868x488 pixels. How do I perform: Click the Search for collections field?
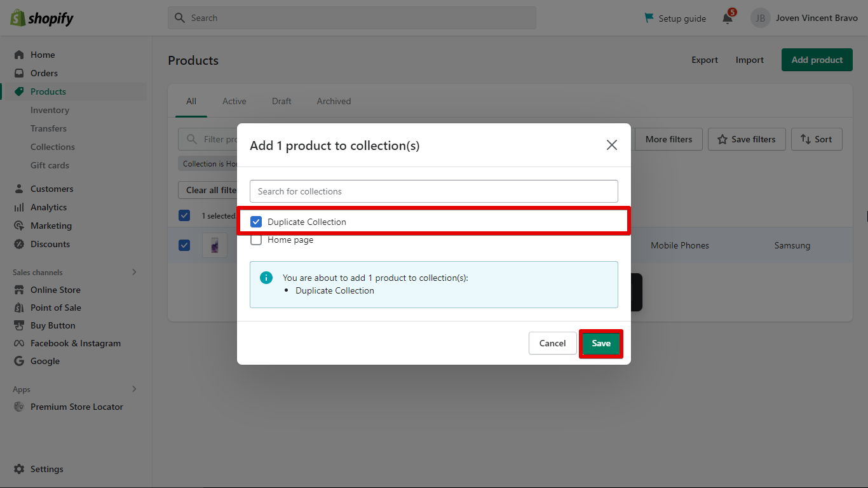click(434, 191)
